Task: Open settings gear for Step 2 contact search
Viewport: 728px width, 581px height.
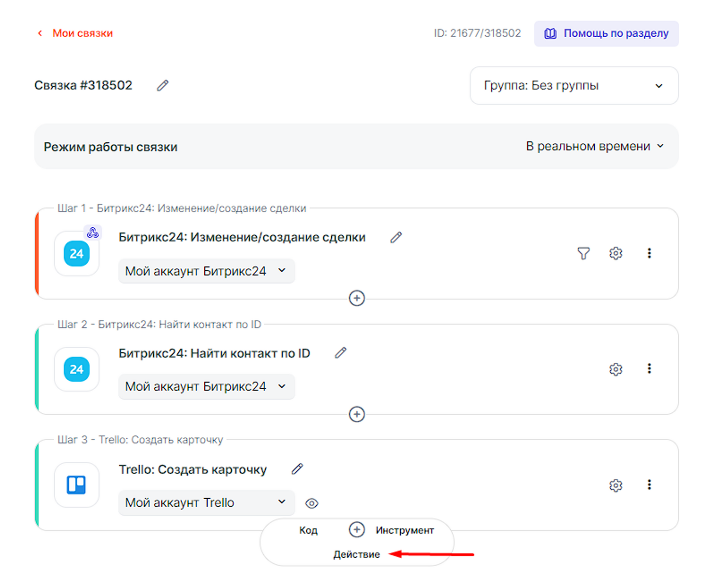Action: tap(615, 369)
